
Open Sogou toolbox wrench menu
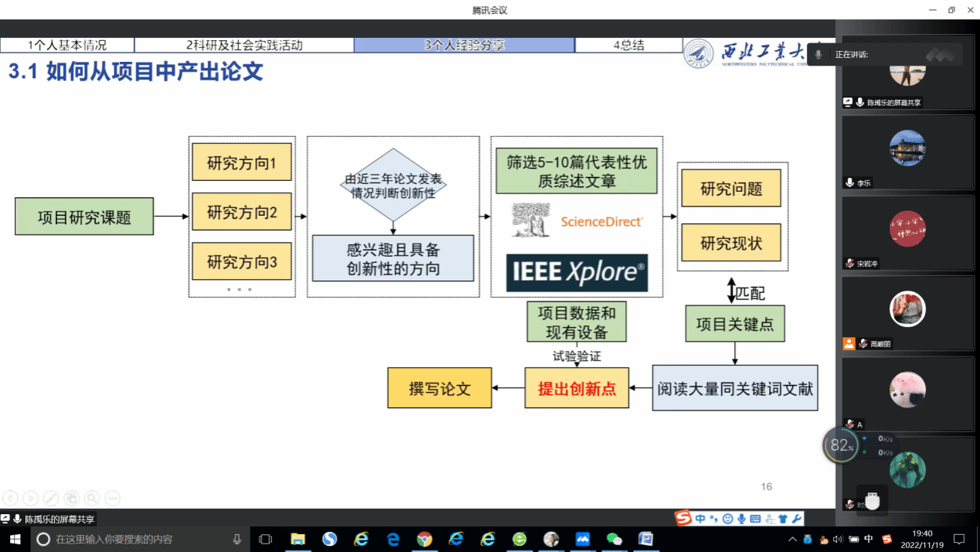point(797,519)
